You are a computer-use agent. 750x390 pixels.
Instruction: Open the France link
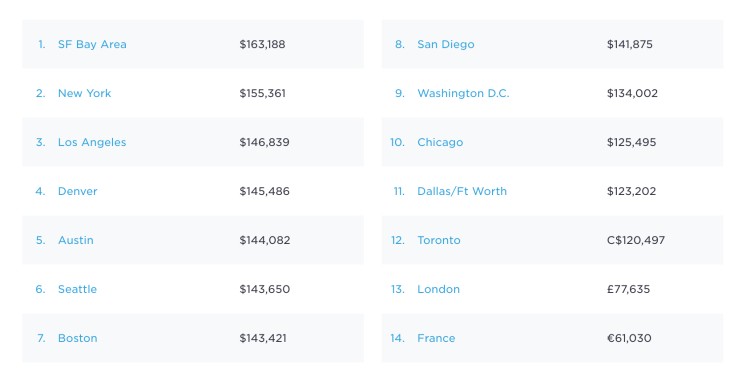[x=436, y=338]
